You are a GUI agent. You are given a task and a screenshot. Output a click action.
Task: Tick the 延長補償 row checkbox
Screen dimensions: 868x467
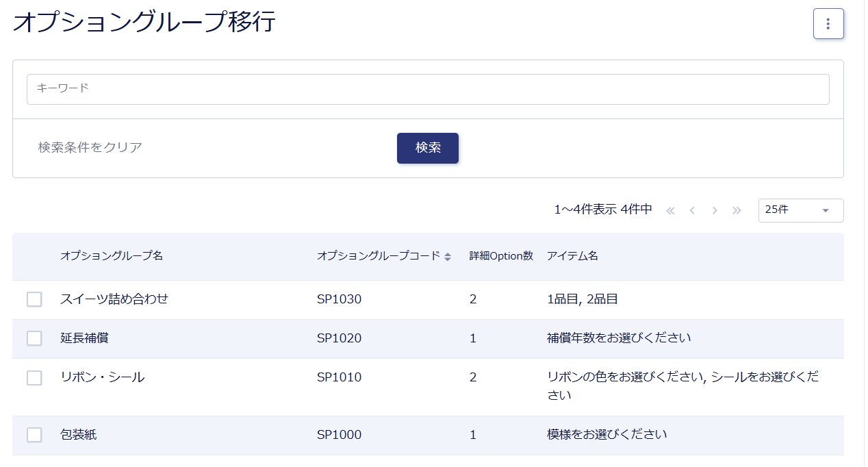click(x=34, y=338)
